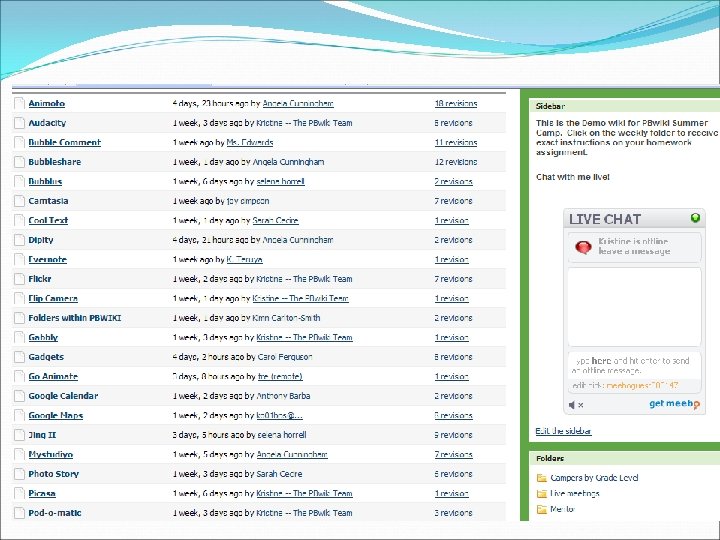Open author Sarah Cecire link on Cool Text row

pyautogui.click(x=276, y=221)
